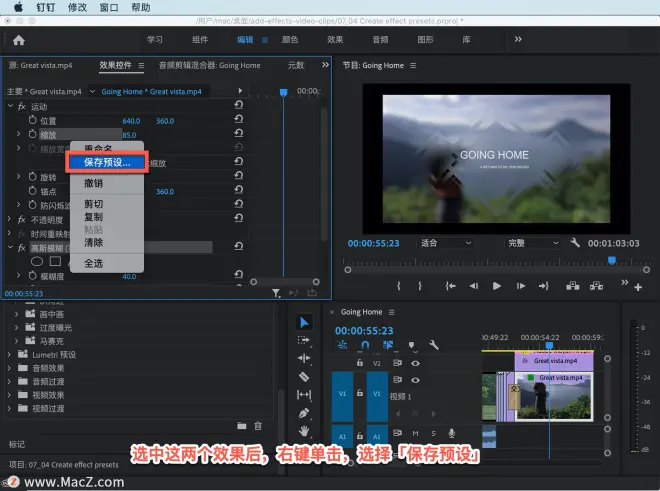Create ellipse mask for Gaussian Blur
The height and width of the screenshot is (491, 660).
click(x=37, y=262)
